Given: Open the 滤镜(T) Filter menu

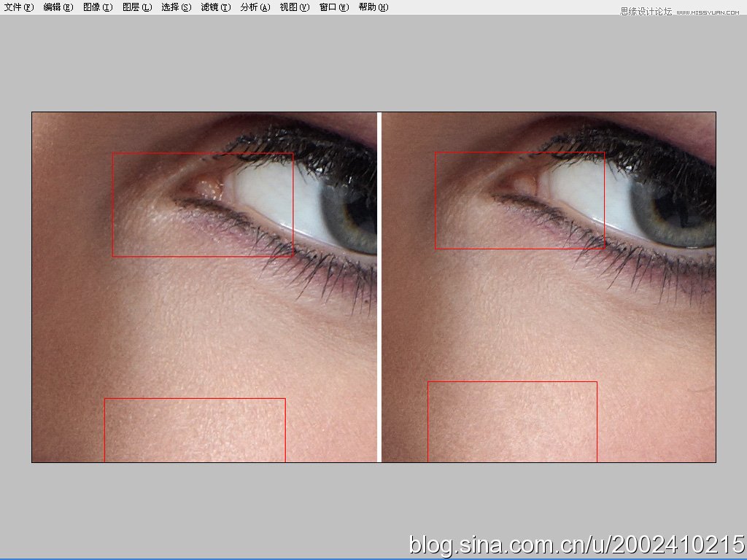Looking at the screenshot, I should click(x=216, y=7).
